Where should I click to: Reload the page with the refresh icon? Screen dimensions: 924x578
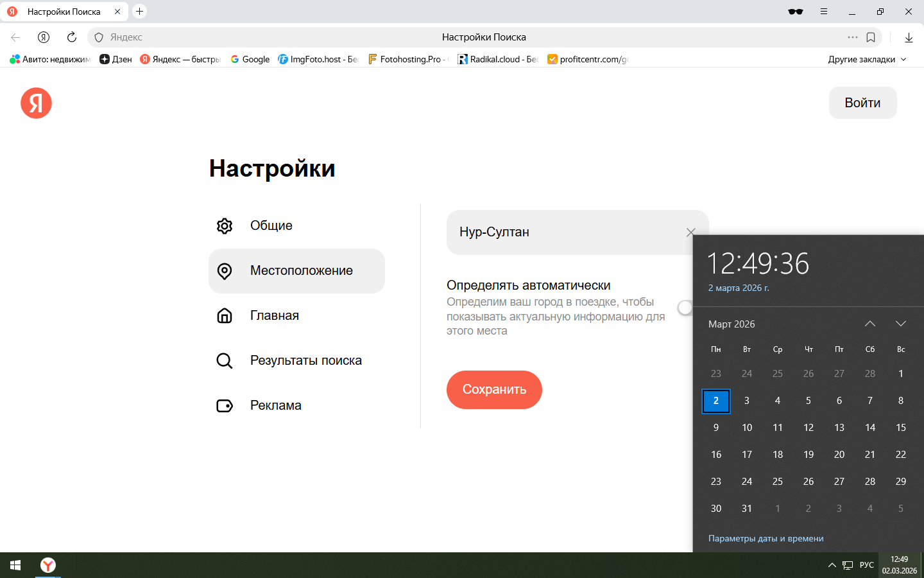click(72, 37)
